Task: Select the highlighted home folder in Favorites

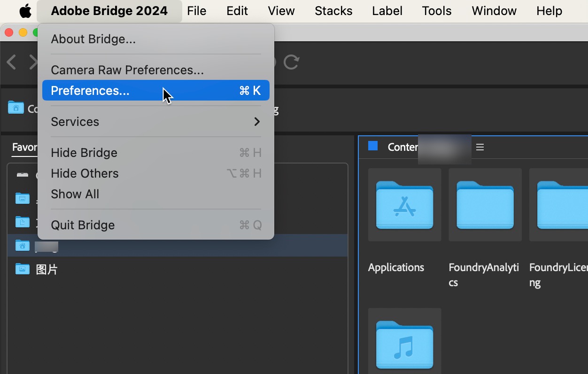Action: pos(22,245)
